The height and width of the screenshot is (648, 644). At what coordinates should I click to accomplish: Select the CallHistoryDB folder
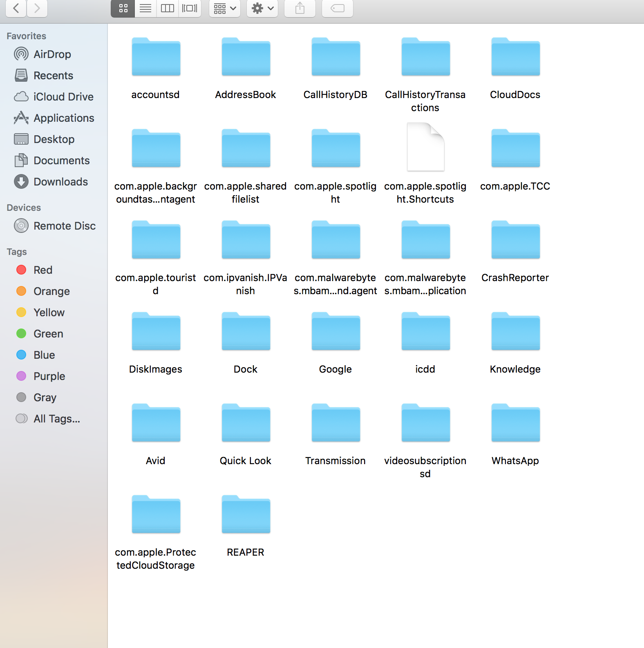[x=335, y=57]
